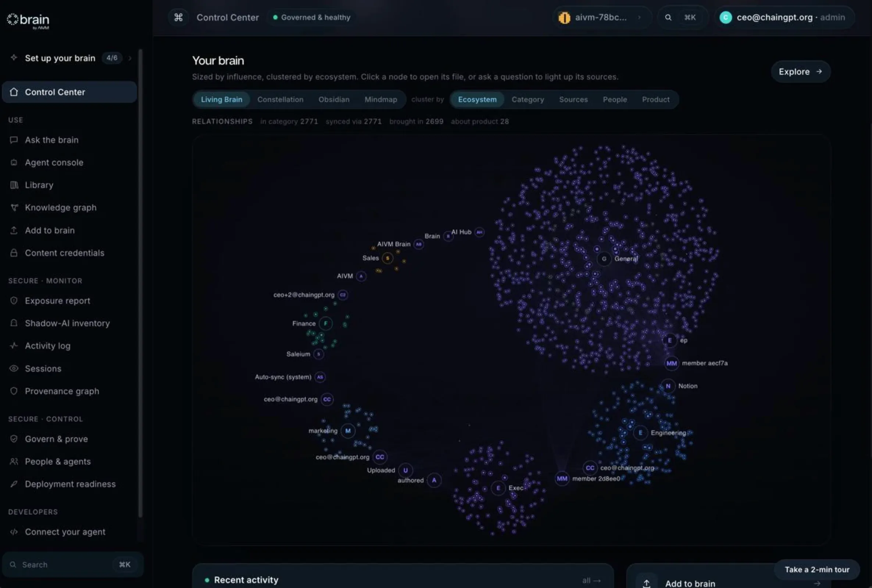Viewport: 872px width, 588px height.
Task: Click the Content credentials lock icon
Action: pos(14,253)
